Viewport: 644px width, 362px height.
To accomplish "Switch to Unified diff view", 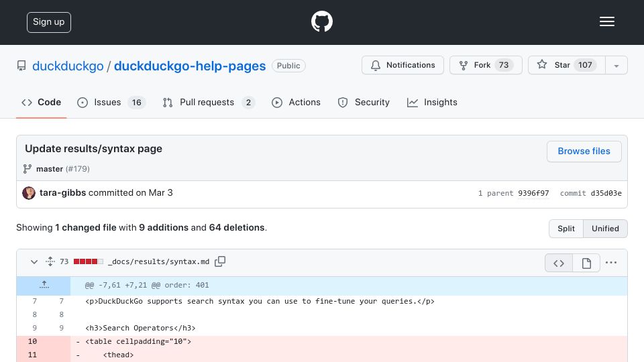I will (605, 229).
